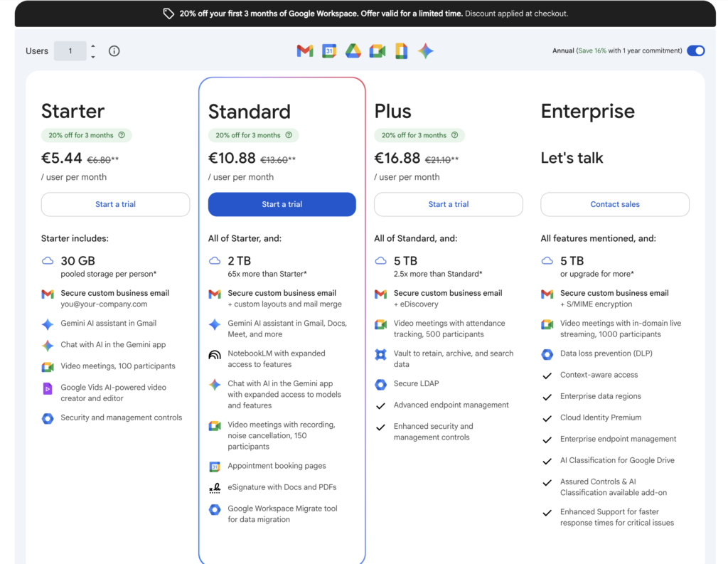
Task: Click the Users number input field
Action: tap(70, 51)
